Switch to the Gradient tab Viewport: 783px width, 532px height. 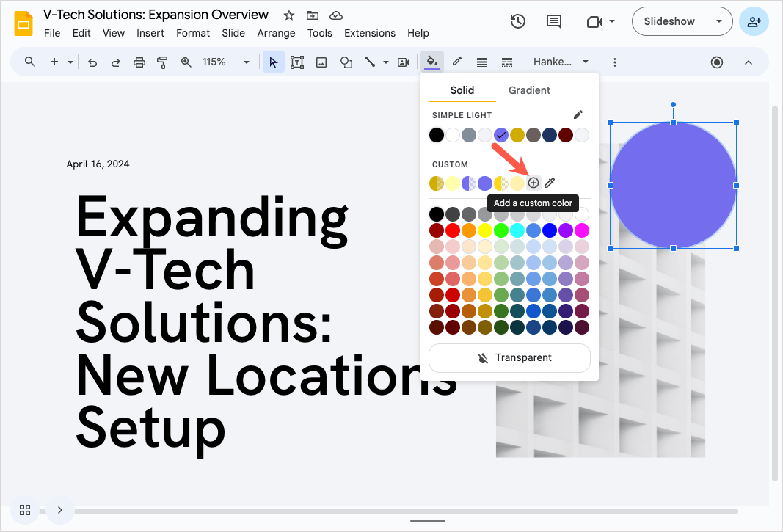(529, 90)
